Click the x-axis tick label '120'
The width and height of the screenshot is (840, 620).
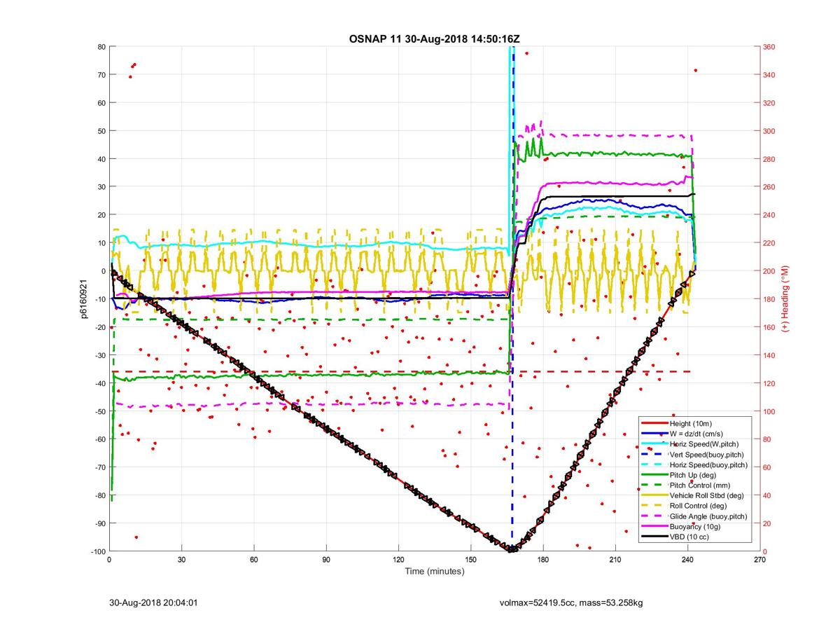click(x=398, y=560)
